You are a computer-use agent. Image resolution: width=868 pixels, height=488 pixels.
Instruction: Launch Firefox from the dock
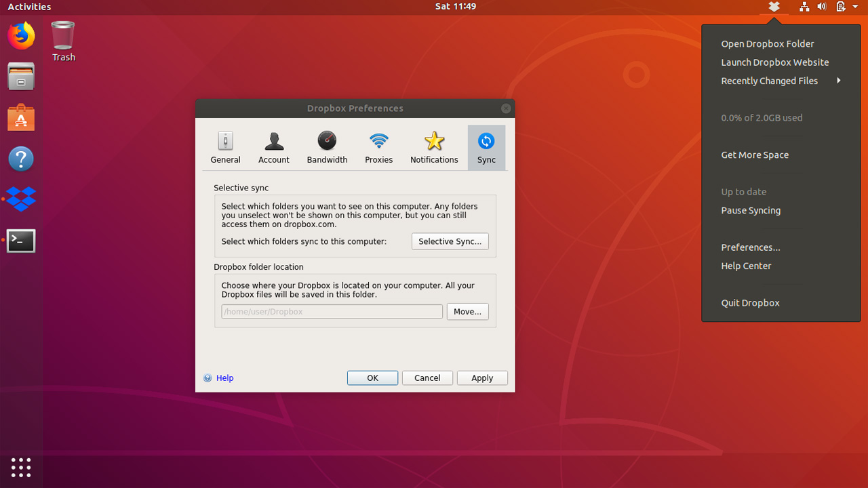[x=21, y=35]
